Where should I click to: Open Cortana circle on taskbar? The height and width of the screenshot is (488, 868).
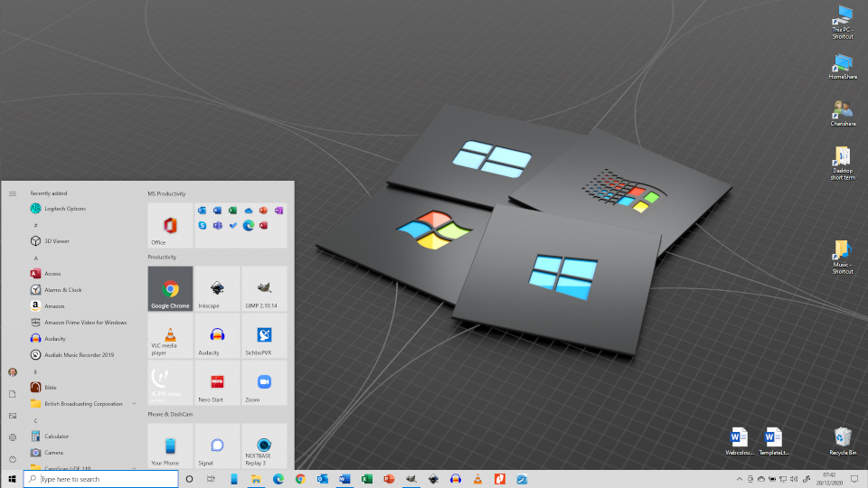[x=189, y=479]
